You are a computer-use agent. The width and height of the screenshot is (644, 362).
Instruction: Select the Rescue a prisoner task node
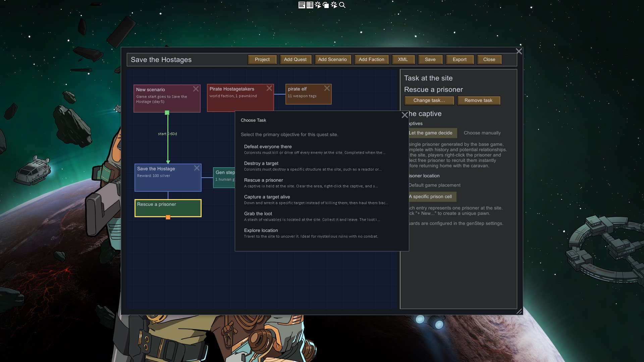click(168, 208)
